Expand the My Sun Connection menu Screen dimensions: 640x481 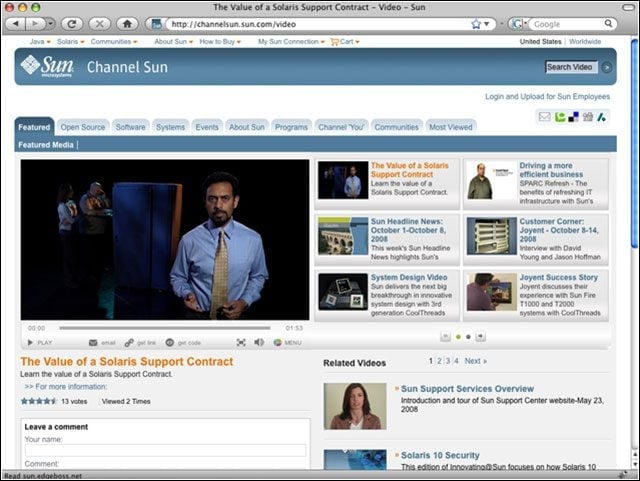(291, 42)
